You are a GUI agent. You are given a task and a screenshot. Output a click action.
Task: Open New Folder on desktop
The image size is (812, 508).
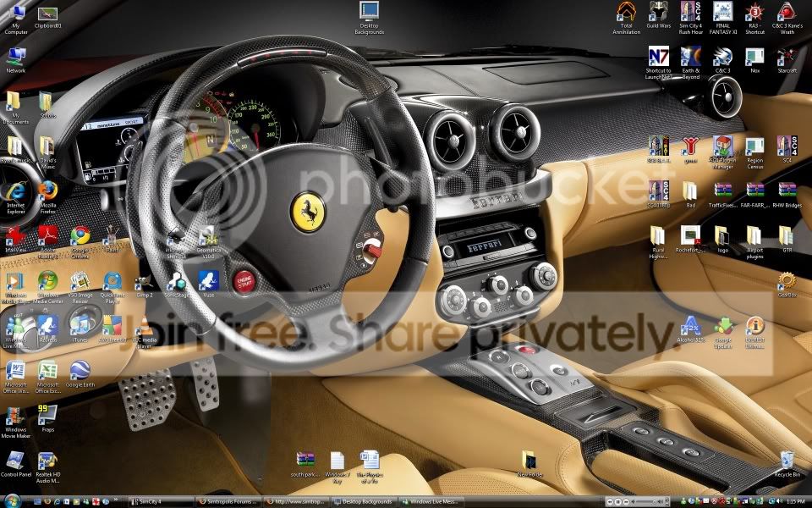click(529, 464)
